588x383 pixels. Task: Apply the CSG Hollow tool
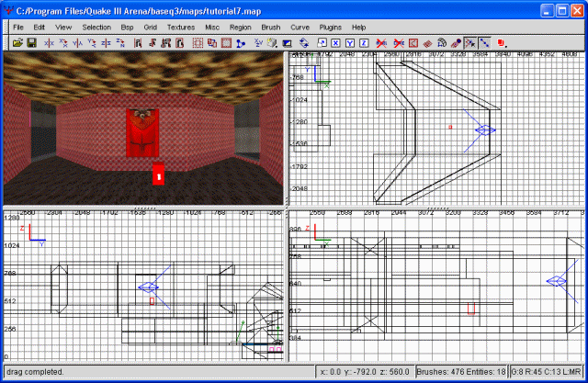coord(198,43)
